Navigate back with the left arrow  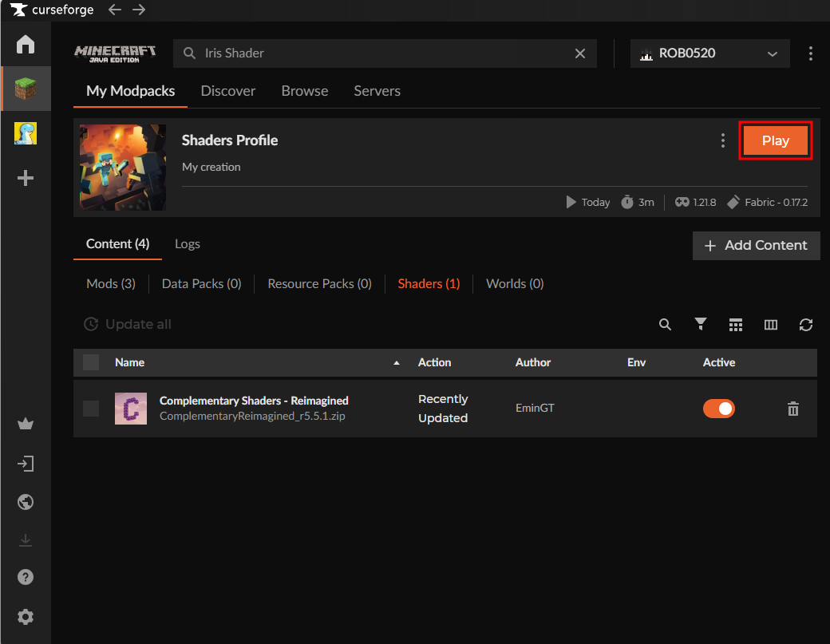[x=115, y=10]
